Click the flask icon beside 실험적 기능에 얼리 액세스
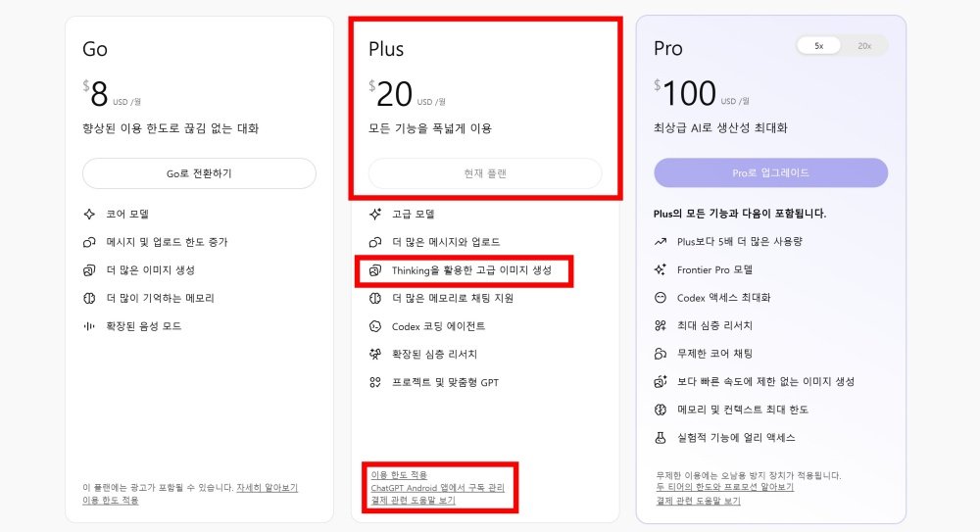The width and height of the screenshot is (980, 532). tap(660, 438)
